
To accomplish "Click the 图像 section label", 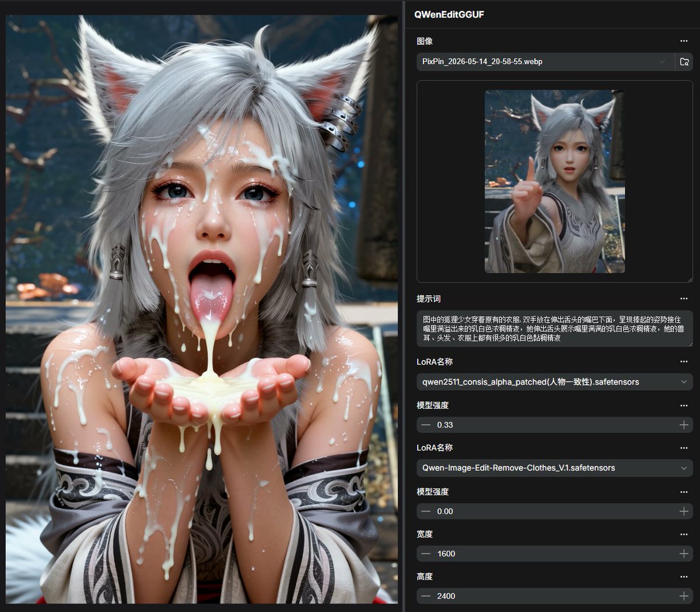I will (425, 41).
